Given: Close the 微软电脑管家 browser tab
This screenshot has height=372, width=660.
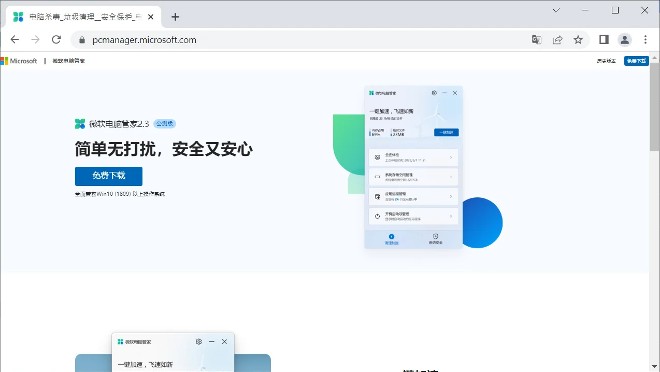Looking at the screenshot, I should coord(151,17).
